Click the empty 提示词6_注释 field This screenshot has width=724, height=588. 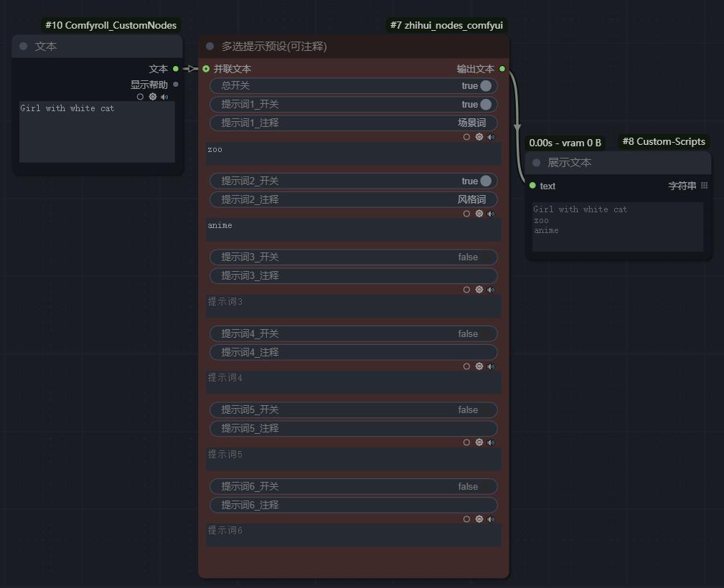(354, 505)
